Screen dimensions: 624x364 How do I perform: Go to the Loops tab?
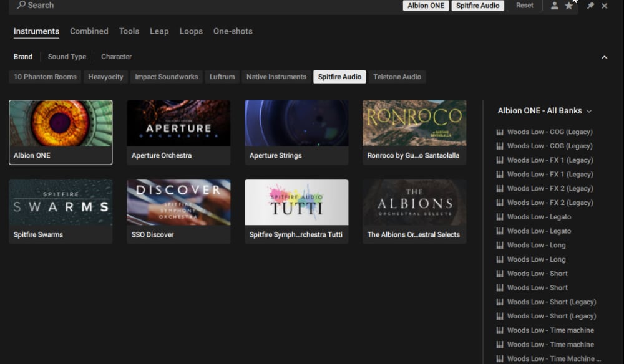tap(191, 31)
